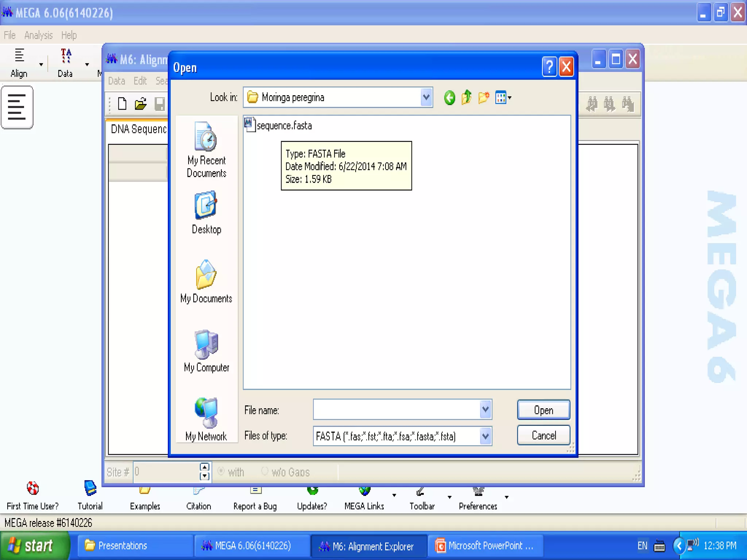Image resolution: width=747 pixels, height=560 pixels.
Task: Create a new folder in dialog
Action: 484,98
